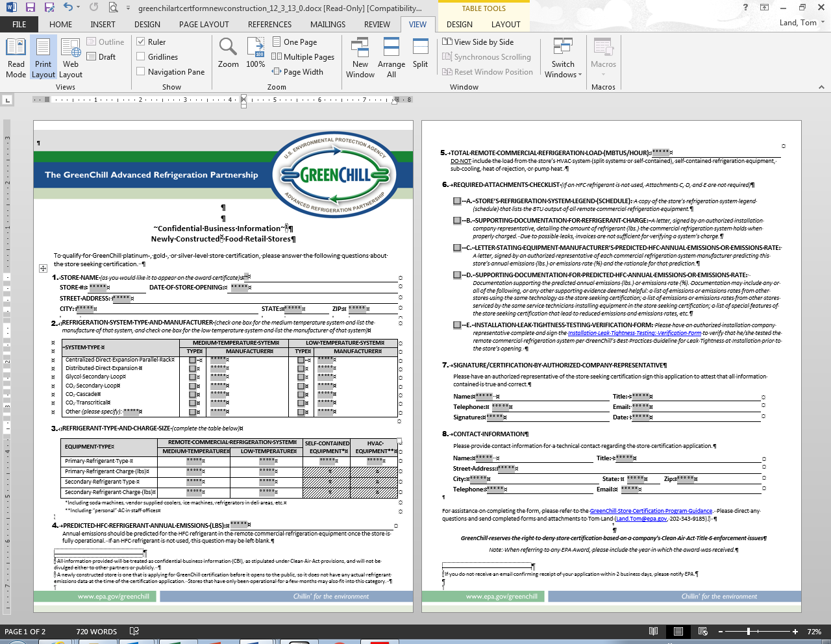Switch to Web Layout view in ribbon
Screen dimensions: 831x644
point(71,58)
